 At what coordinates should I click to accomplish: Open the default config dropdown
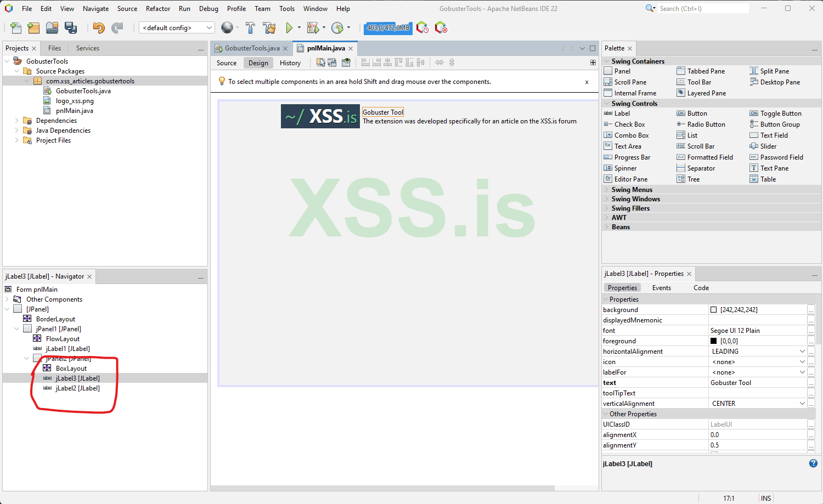point(177,28)
